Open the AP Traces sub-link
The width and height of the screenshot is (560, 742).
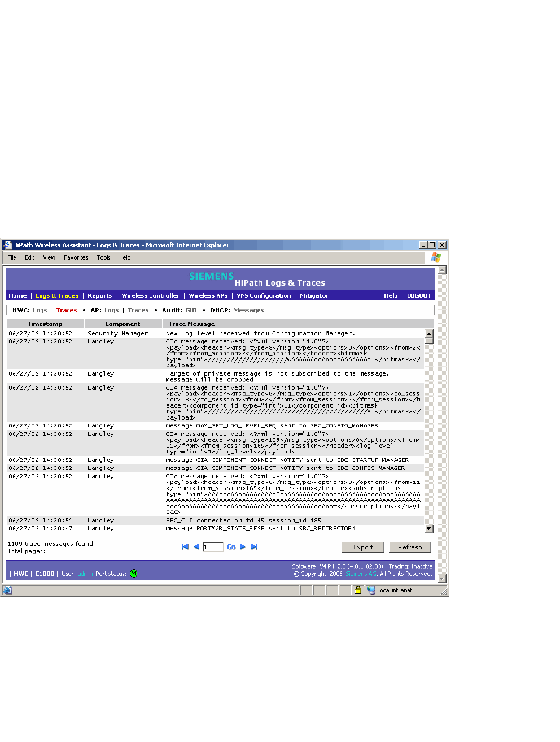[x=138, y=311]
